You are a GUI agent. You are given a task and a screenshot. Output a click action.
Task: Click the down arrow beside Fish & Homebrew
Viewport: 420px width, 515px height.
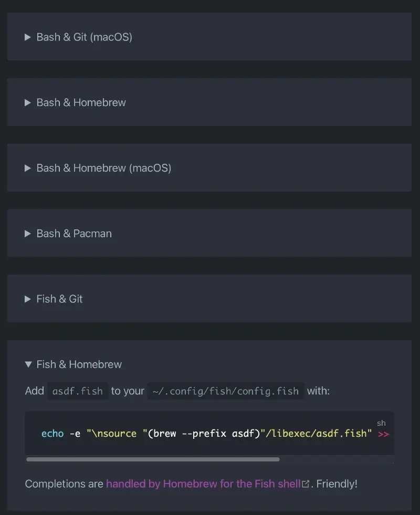tap(28, 364)
